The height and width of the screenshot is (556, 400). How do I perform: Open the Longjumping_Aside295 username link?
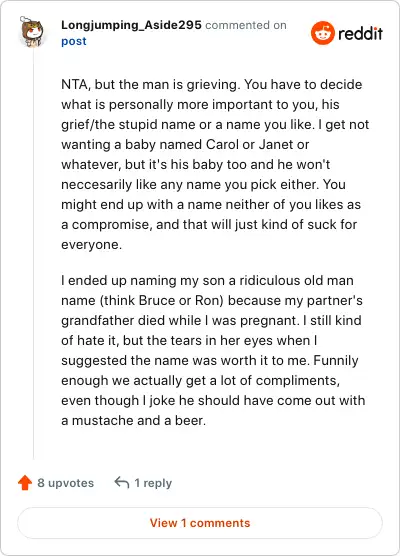pyautogui.click(x=131, y=25)
